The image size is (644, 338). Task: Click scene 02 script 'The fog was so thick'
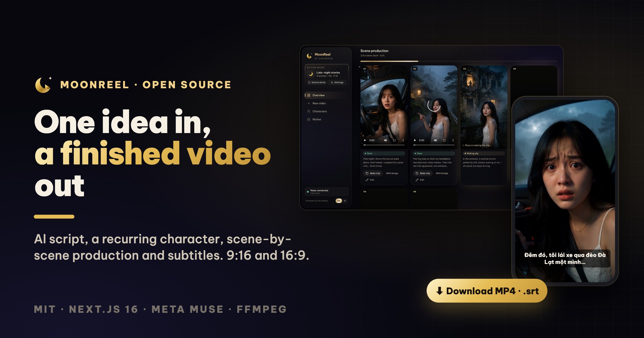pos(432,162)
